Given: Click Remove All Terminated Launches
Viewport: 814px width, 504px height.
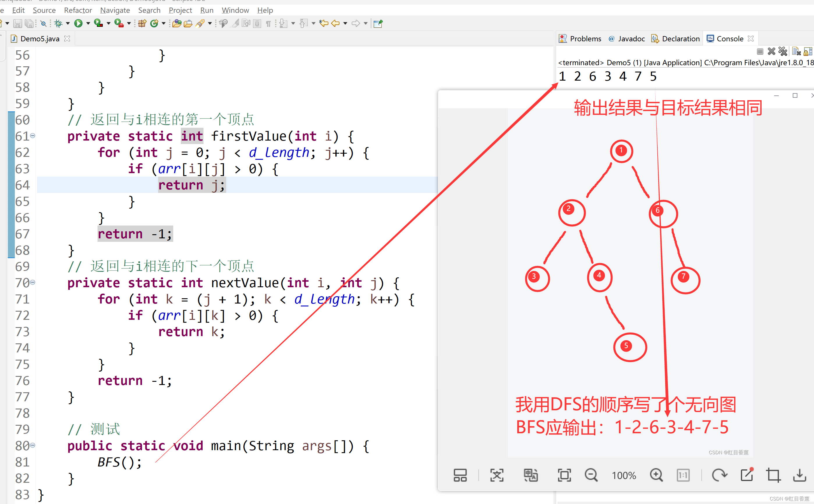Looking at the screenshot, I should pyautogui.click(x=783, y=51).
